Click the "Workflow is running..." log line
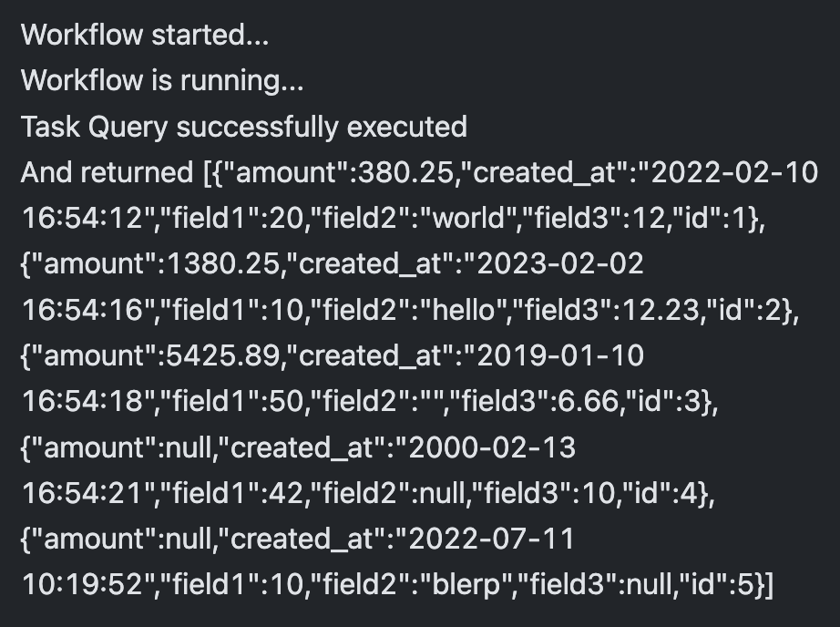Viewport: 840px width, 627px height. coord(162,80)
